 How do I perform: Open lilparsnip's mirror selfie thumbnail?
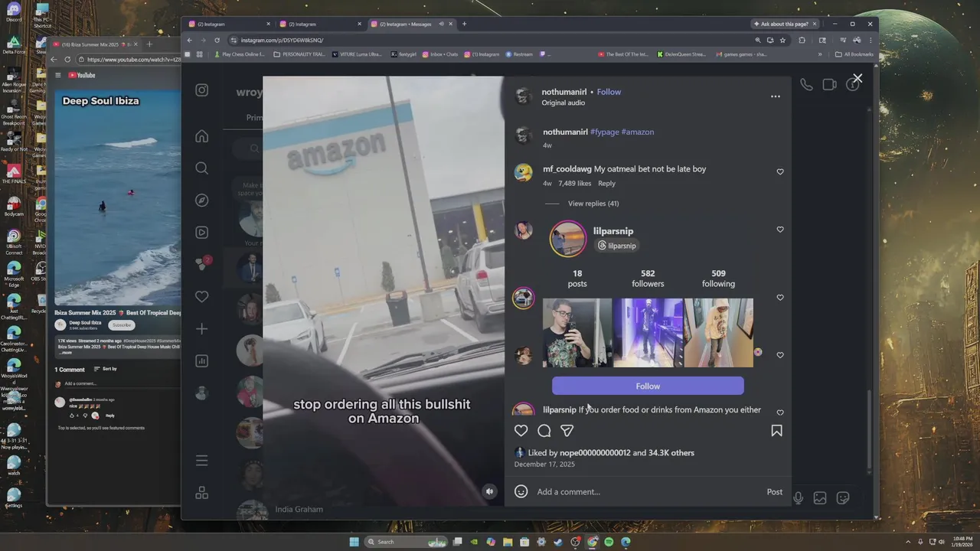pos(577,333)
